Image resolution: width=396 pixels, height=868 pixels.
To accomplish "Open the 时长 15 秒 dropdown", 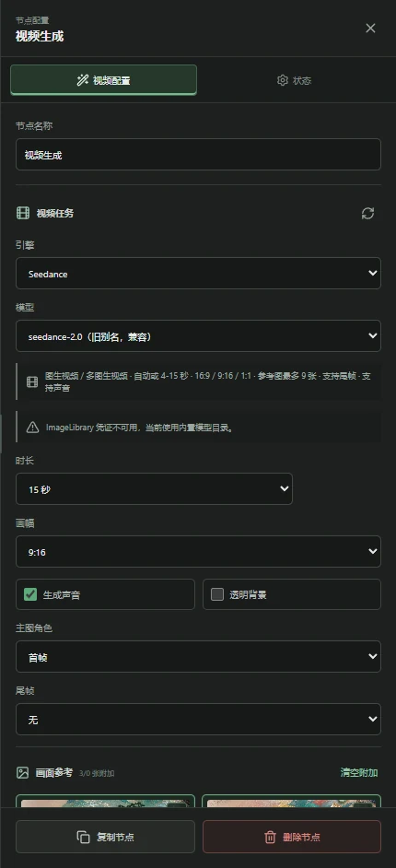I will [154, 488].
